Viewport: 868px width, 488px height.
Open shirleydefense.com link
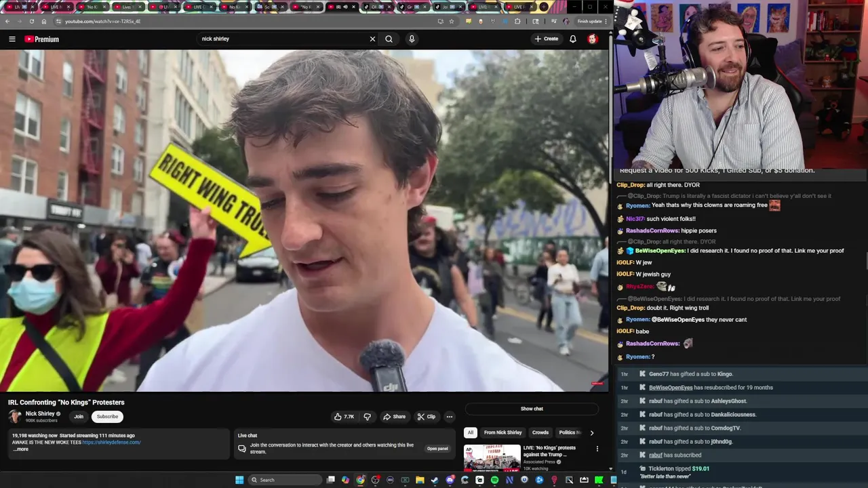click(x=111, y=443)
